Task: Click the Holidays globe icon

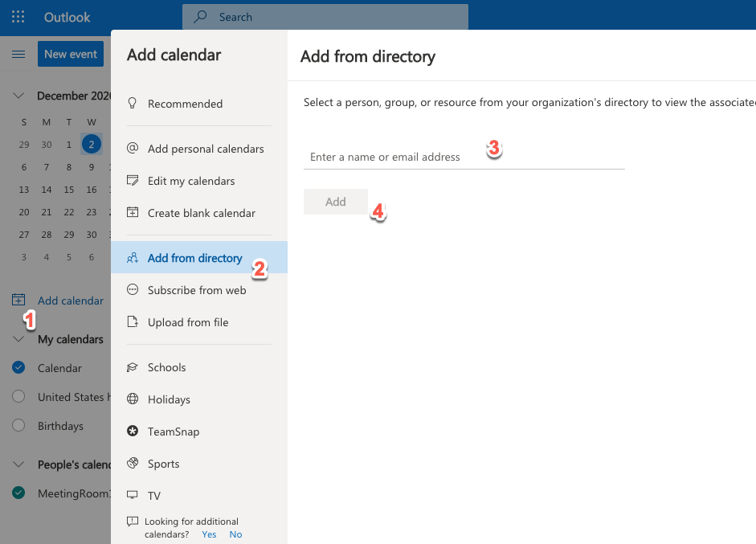Action: [x=132, y=399]
